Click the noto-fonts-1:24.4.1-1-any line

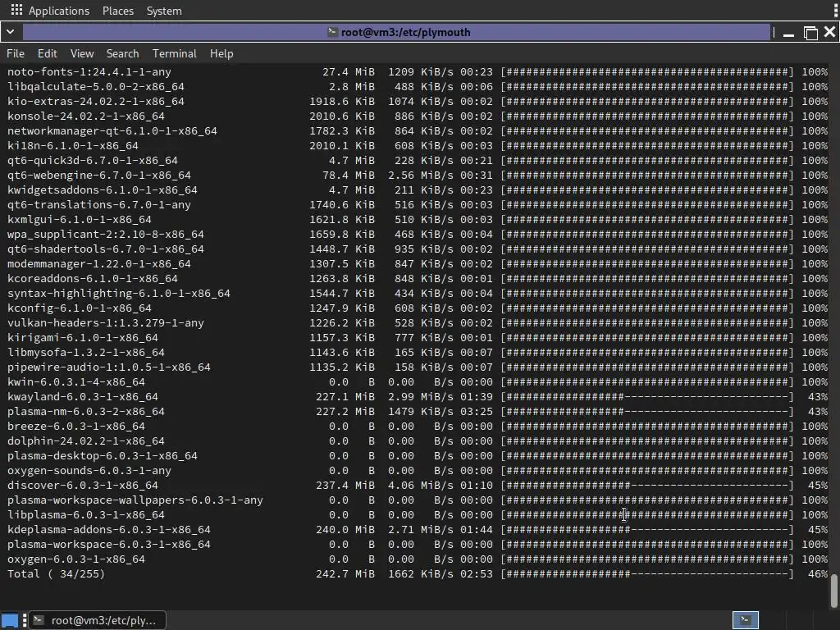[x=417, y=72]
